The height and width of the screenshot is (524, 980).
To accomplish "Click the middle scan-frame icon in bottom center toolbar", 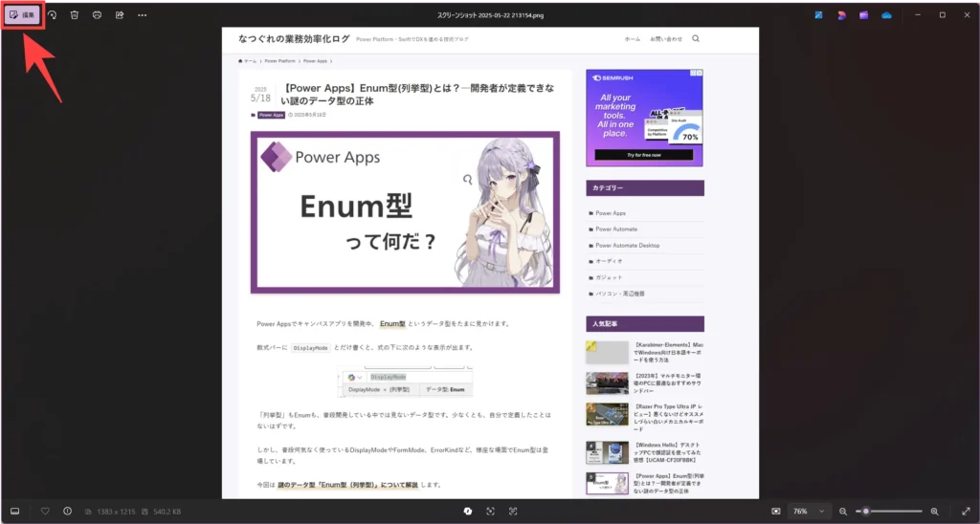I will pyautogui.click(x=490, y=511).
